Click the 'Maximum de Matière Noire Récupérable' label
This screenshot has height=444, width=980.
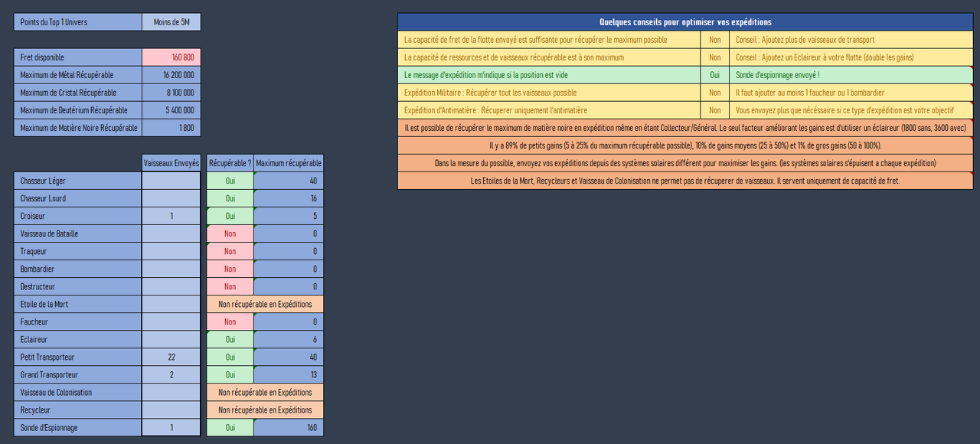pos(78,128)
